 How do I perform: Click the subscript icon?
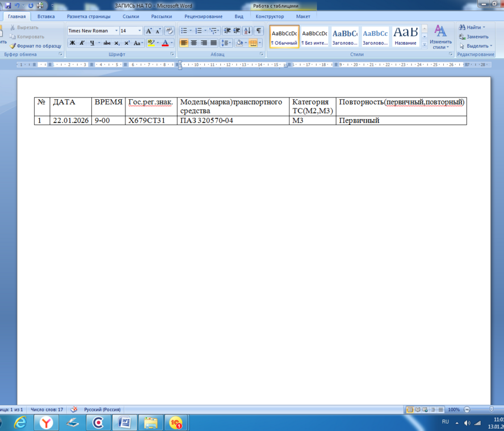(x=116, y=43)
